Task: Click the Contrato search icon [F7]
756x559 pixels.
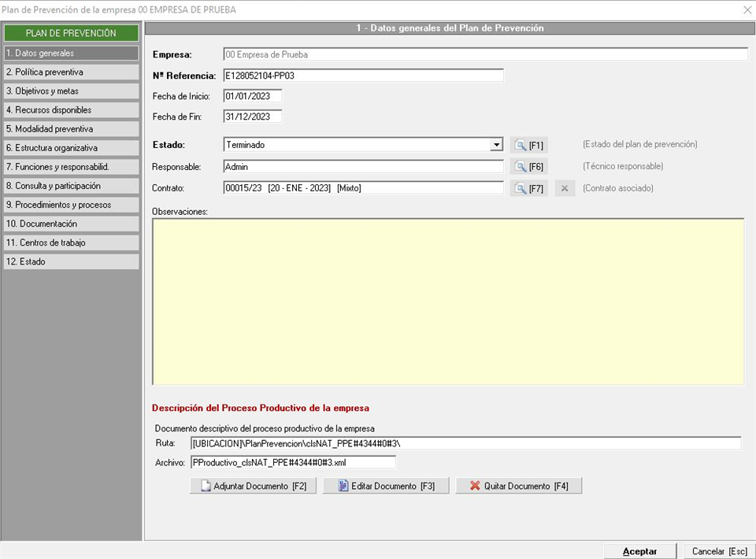Action: (x=528, y=188)
